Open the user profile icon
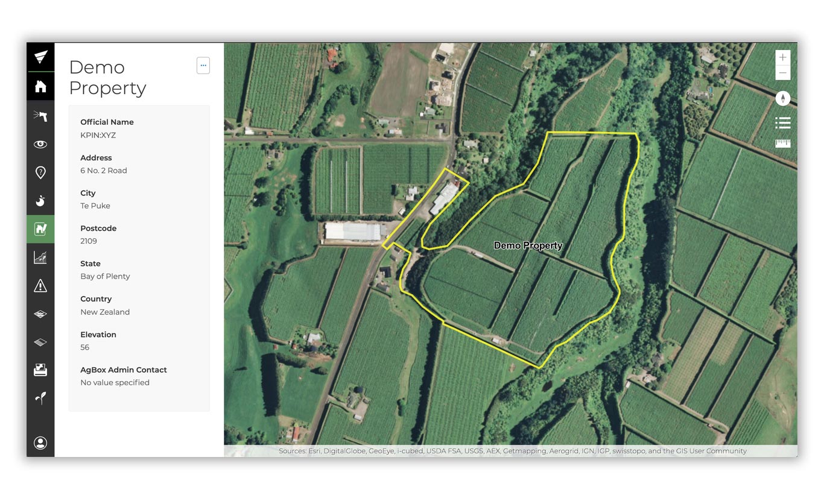The height and width of the screenshot is (504, 824). (x=40, y=443)
